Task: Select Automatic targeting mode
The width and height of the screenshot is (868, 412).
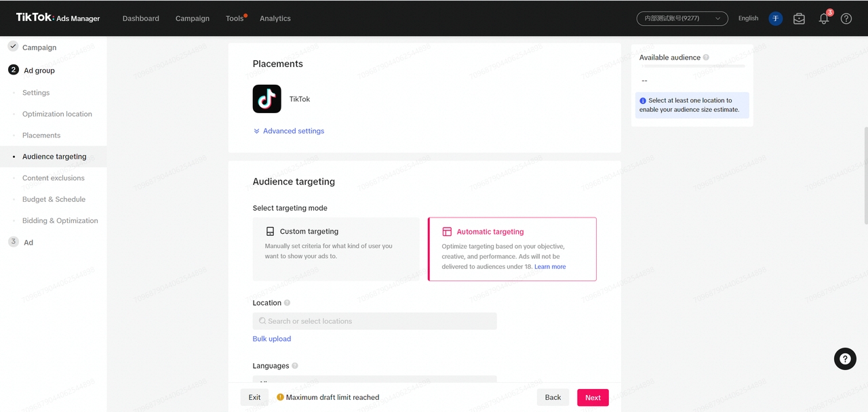Action: [512, 249]
